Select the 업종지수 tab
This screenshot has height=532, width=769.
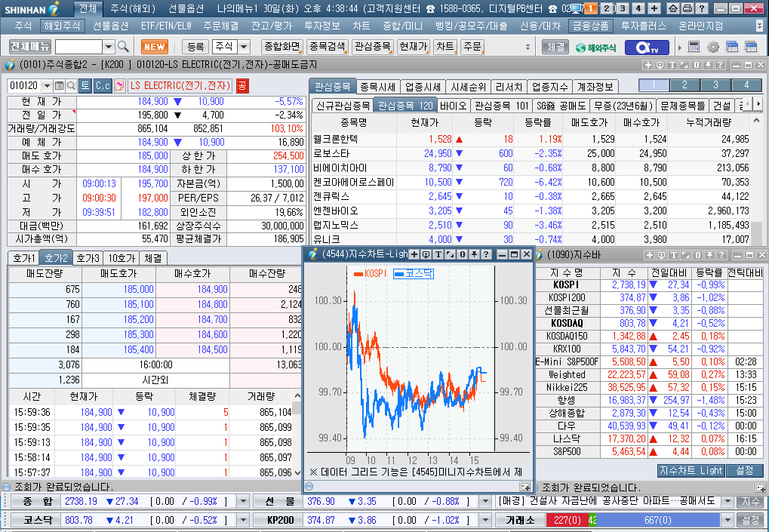(x=549, y=87)
